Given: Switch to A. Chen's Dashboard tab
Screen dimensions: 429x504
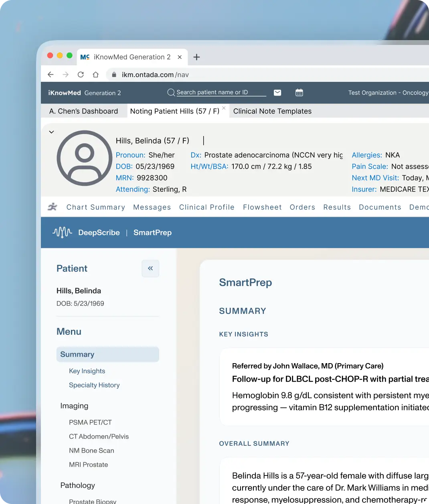Looking at the screenshot, I should [x=83, y=111].
